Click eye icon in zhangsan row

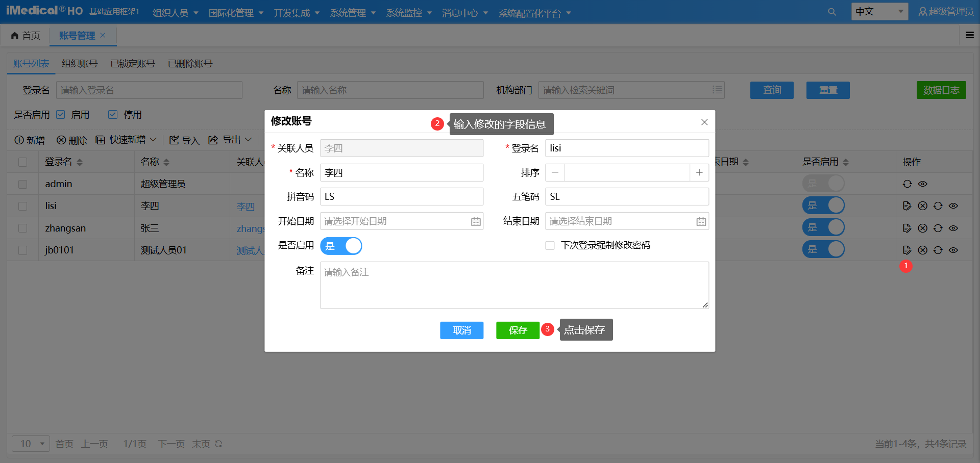[953, 228]
